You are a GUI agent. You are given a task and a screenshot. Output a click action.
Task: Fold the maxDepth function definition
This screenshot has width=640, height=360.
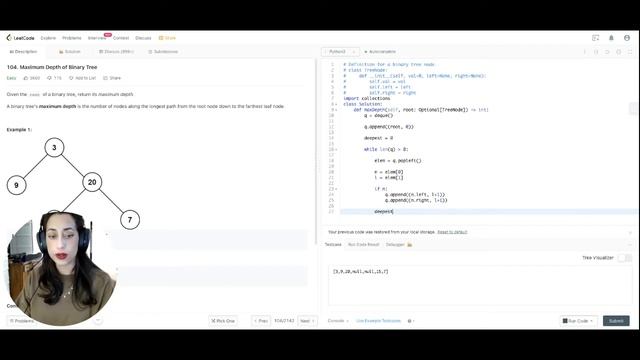click(x=336, y=110)
